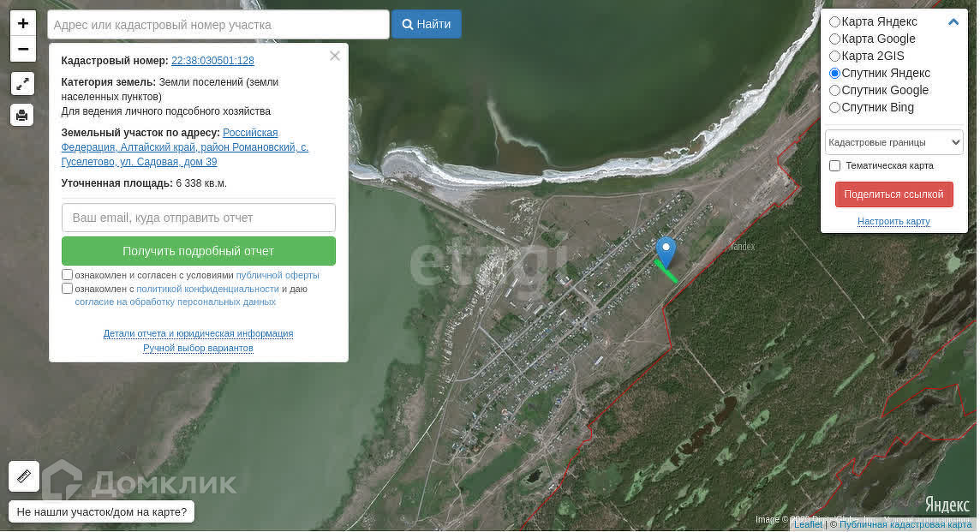Open Кадастровые границы dropdown
The image size is (980, 532).
(893, 142)
